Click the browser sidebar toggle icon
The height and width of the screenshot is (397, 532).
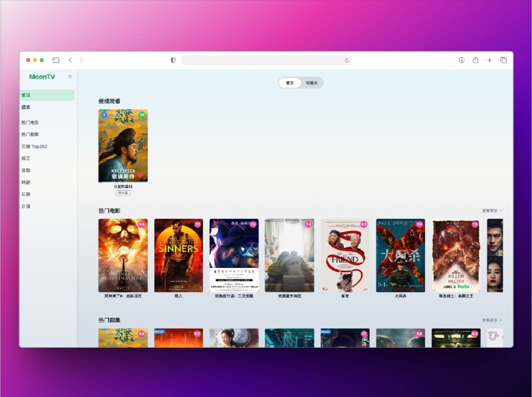pos(56,60)
